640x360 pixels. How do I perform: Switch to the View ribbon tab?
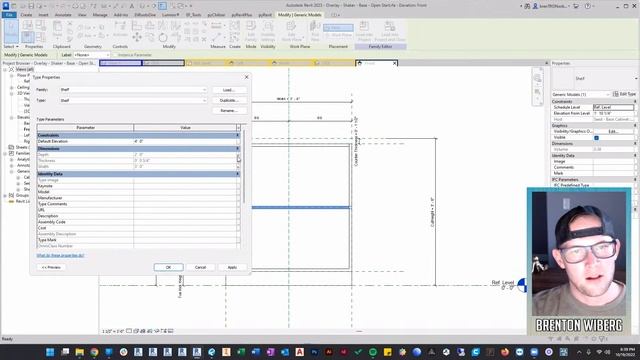(x=82, y=15)
